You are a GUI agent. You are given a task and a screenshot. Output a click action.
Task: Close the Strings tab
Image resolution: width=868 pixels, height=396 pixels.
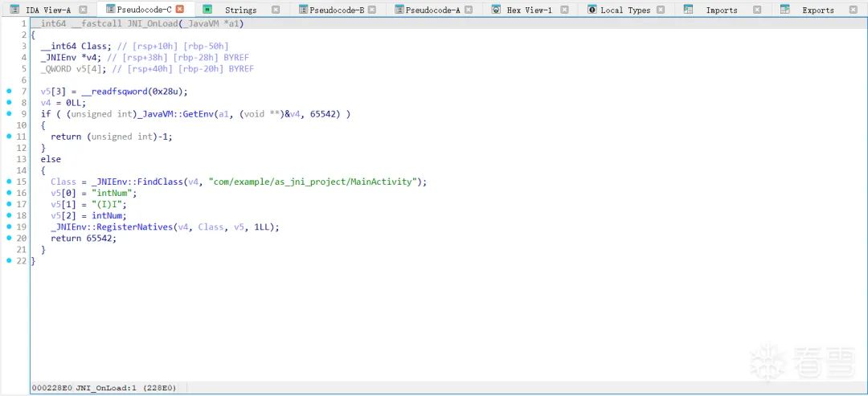point(276,10)
